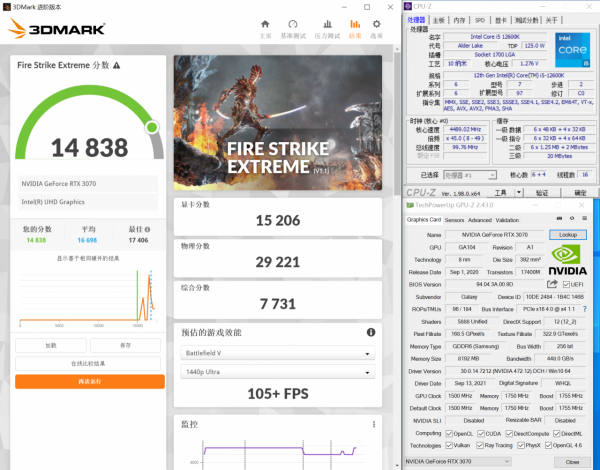Click the 在线比较结果 compare online button
Image resolution: width=600 pixels, height=470 pixels.
pos(88,364)
